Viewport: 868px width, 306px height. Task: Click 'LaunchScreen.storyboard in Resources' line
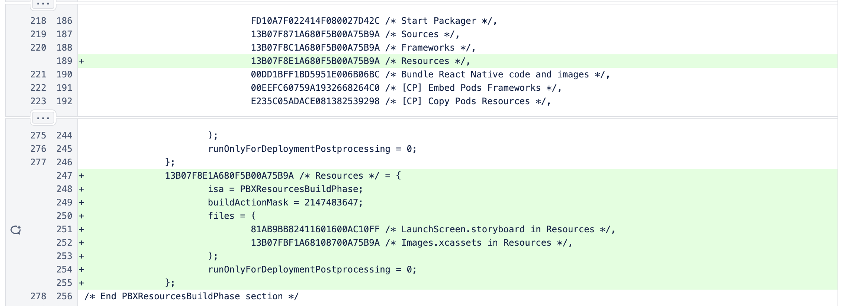[x=433, y=229]
